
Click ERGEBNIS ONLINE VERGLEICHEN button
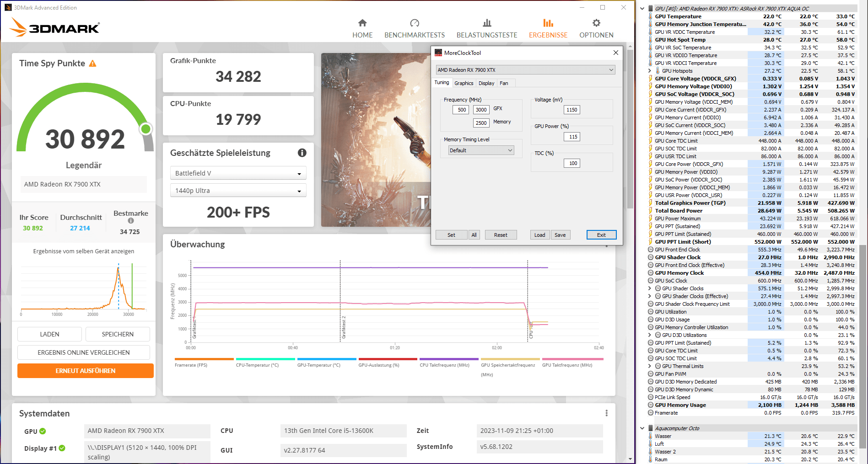pyautogui.click(x=84, y=352)
